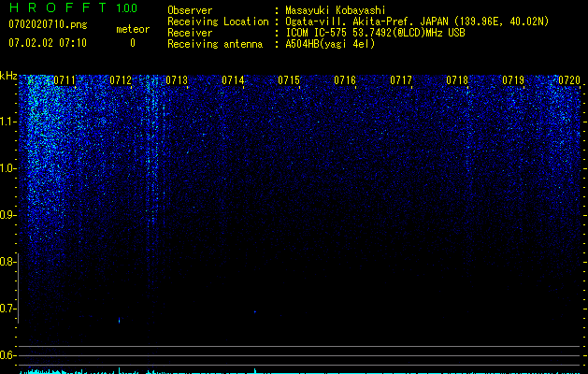Click the Receiver label
The height and width of the screenshot is (374, 588).
190,33
